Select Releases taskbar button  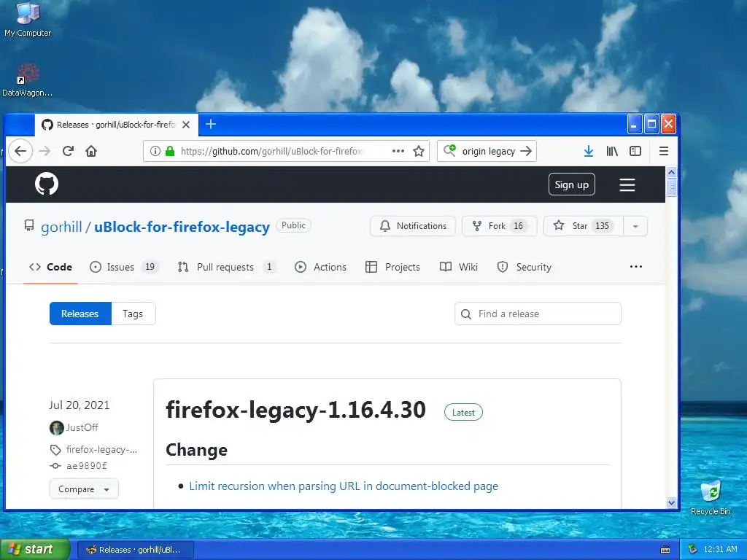click(x=135, y=550)
